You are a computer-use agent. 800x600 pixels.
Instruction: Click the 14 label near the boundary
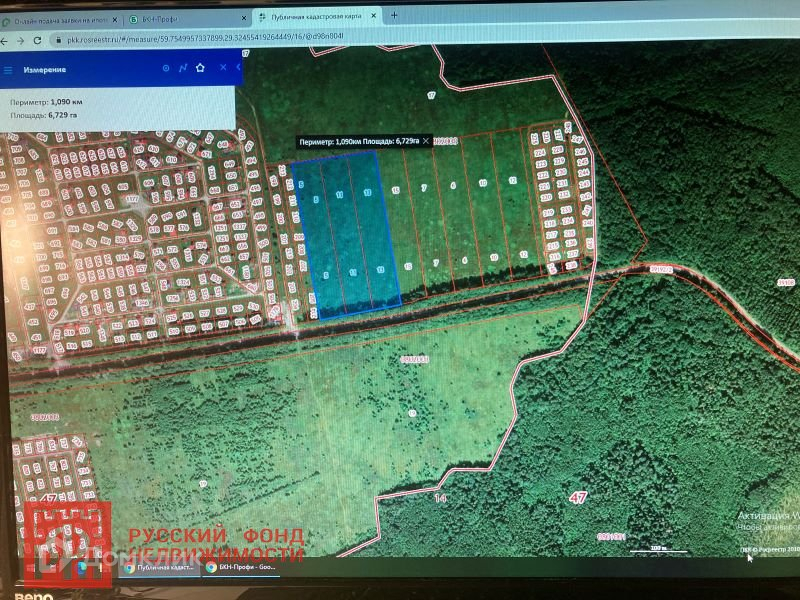click(440, 497)
